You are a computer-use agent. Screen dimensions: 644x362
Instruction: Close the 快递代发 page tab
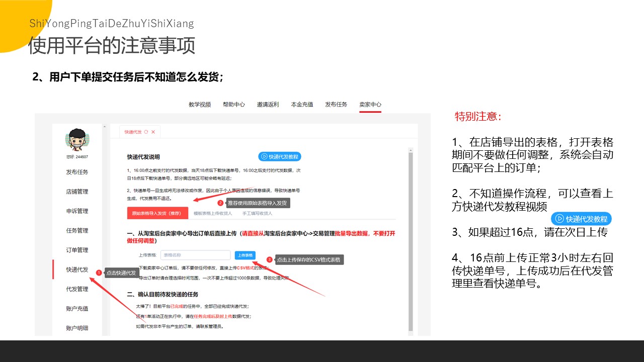pos(153,132)
